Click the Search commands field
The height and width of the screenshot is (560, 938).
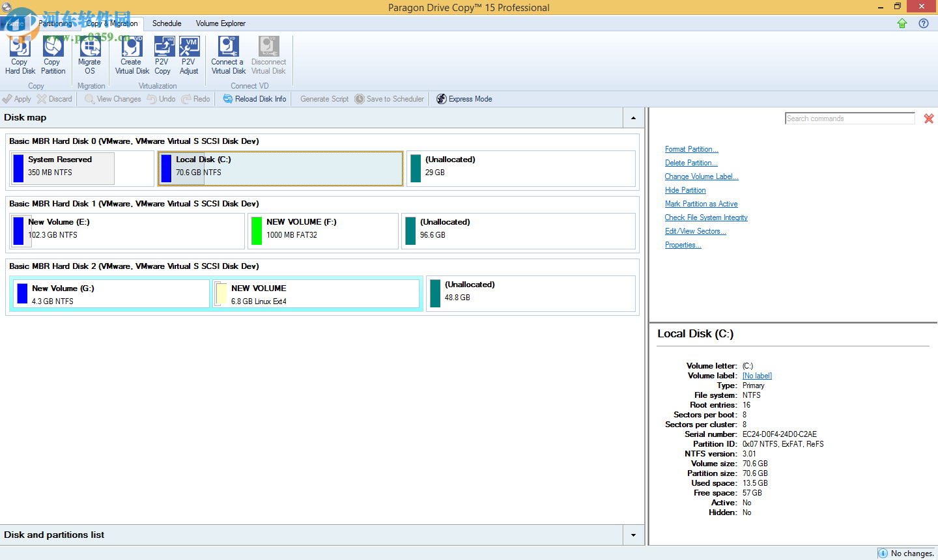[849, 118]
